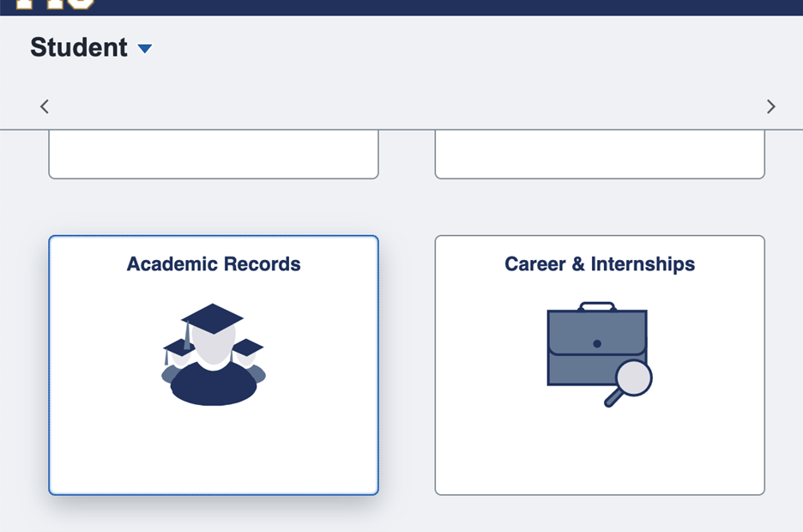Open the Career & Internships tile
Image resolution: width=803 pixels, height=532 pixels.
tap(600, 364)
